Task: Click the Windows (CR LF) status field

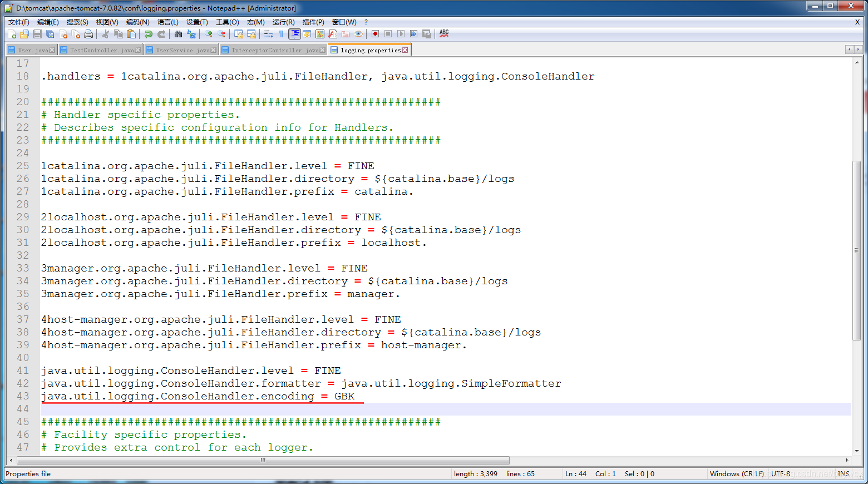Action: pos(737,474)
